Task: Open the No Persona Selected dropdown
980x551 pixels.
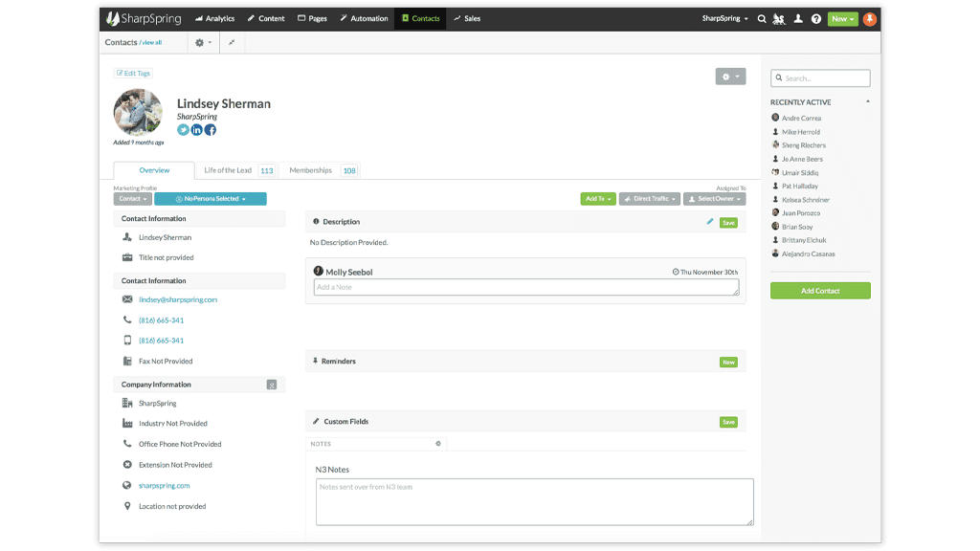Action: pyautogui.click(x=210, y=199)
